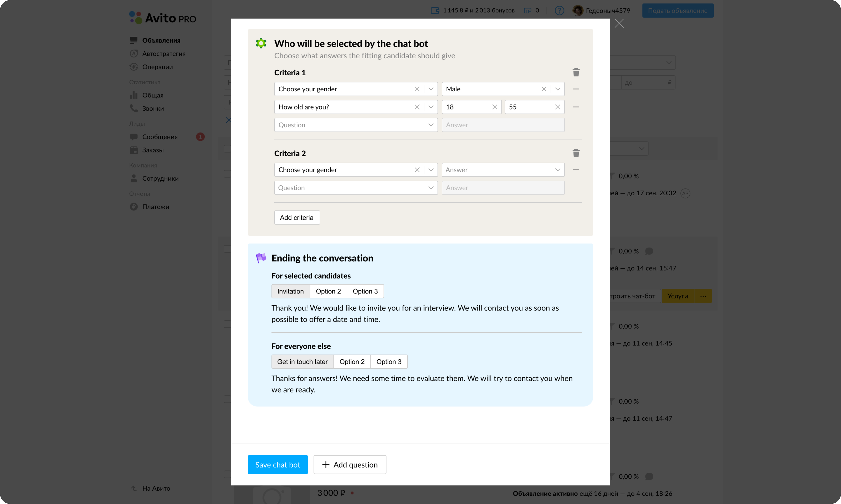The image size is (841, 504).
Task: Switch to Option 2 for selected candidates
Action: (x=328, y=291)
